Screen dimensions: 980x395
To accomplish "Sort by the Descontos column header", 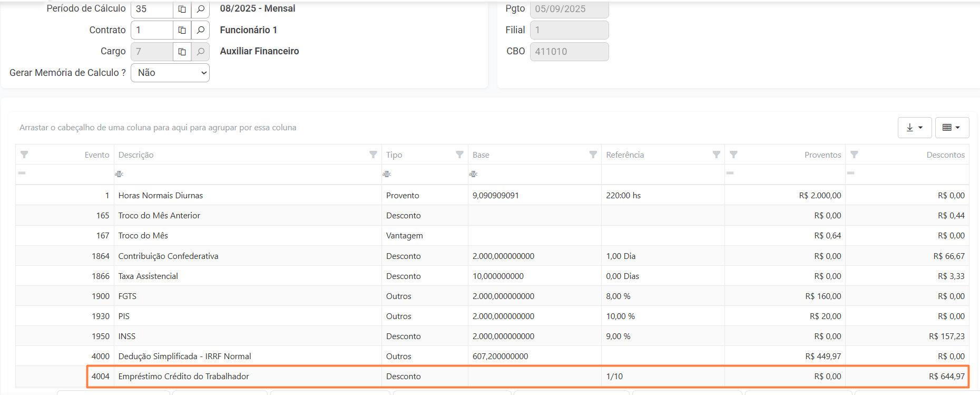I will (946, 155).
